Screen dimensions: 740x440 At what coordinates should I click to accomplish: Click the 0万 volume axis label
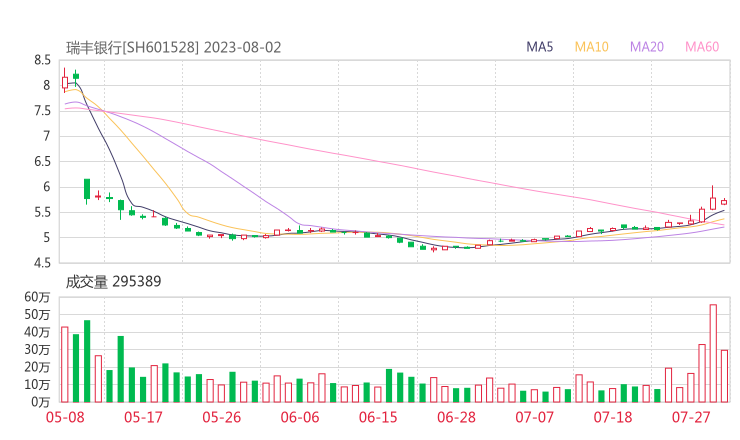pyautogui.click(x=41, y=402)
